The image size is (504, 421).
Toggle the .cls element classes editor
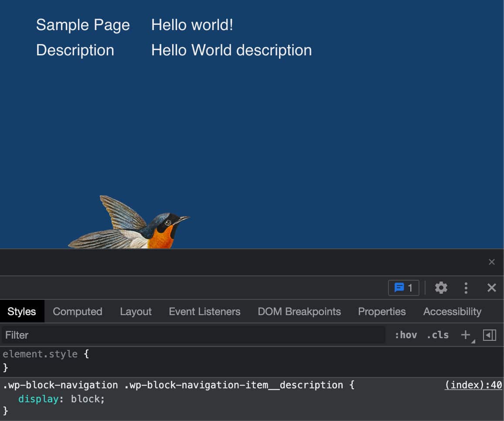(x=437, y=335)
